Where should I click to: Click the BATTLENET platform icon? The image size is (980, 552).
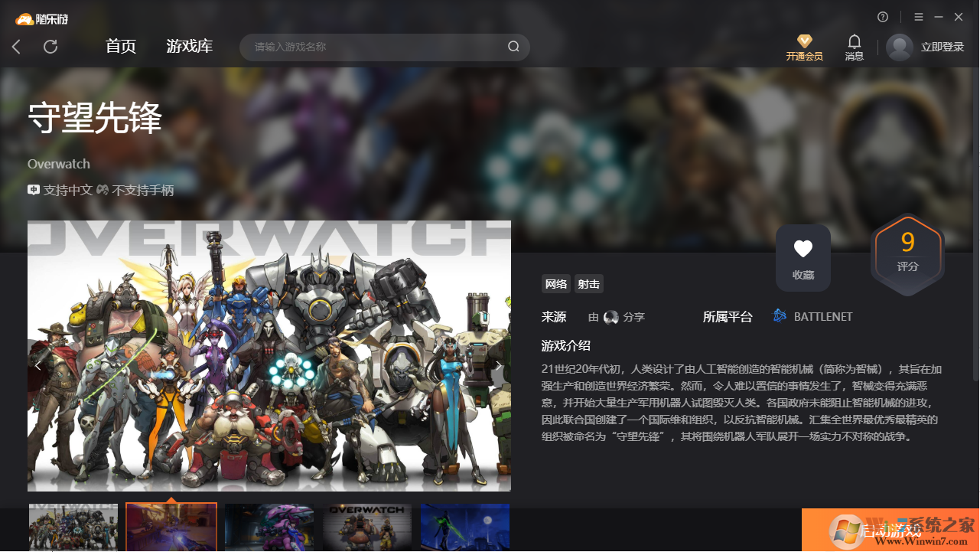click(780, 315)
